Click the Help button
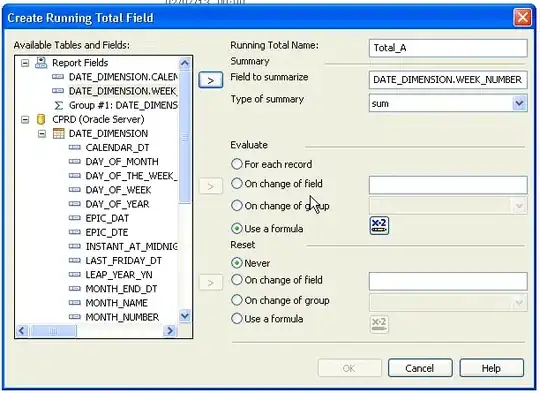Image resolution: width=540 pixels, height=393 pixels. [491, 368]
